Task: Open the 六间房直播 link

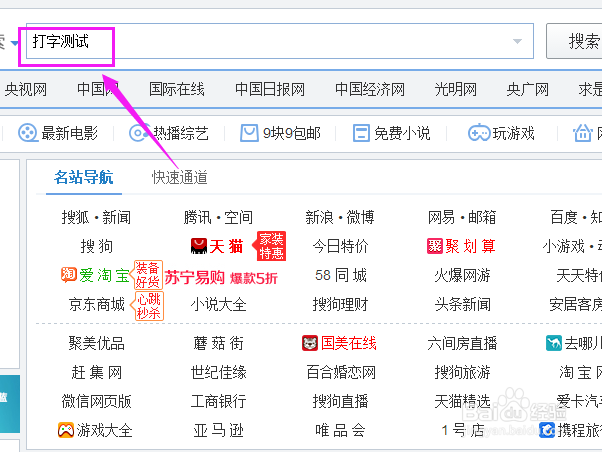Action: pyautogui.click(x=462, y=343)
